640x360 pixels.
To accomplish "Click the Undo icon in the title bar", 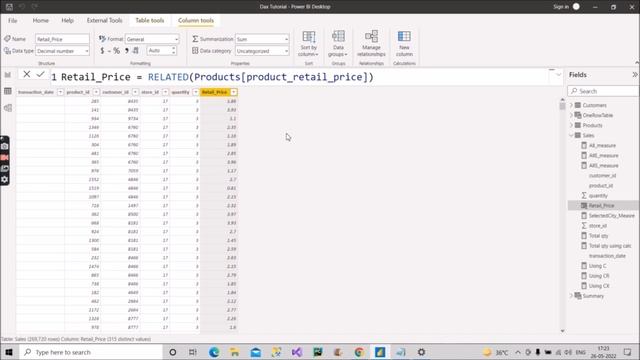I will pos(22,7).
